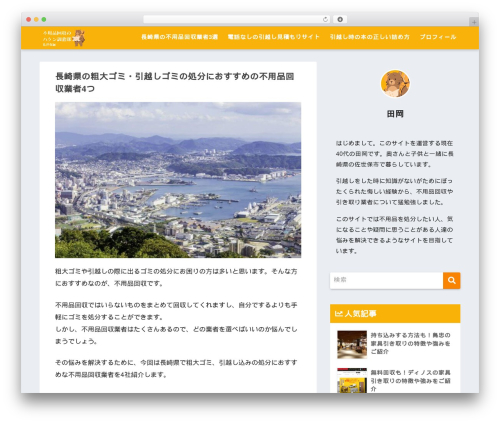Click the paragraph starting はじめまして

395,154
